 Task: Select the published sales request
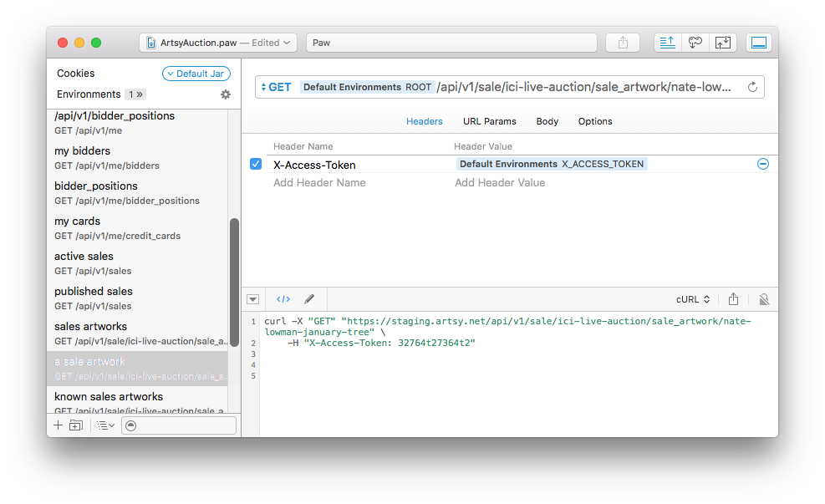(x=137, y=298)
